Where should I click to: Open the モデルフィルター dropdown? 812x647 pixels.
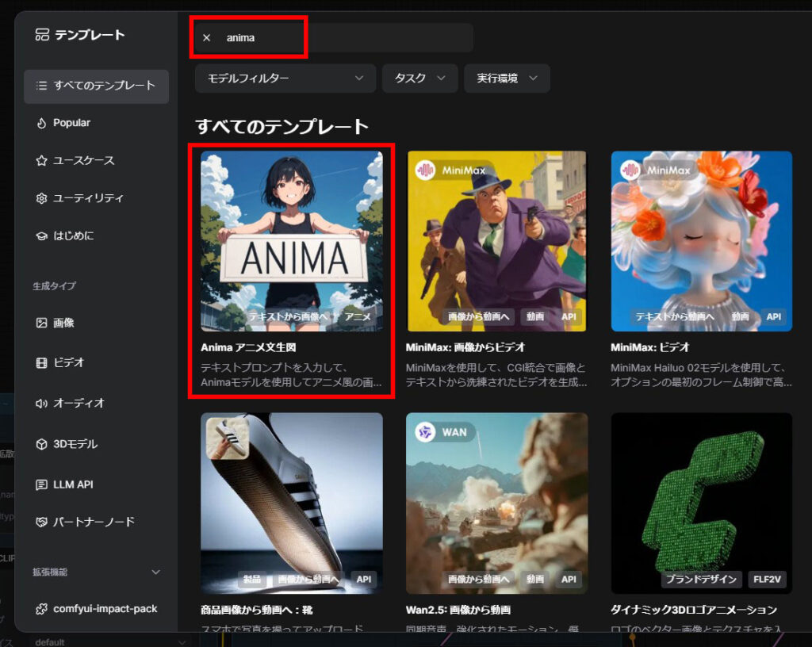pyautogui.click(x=285, y=78)
